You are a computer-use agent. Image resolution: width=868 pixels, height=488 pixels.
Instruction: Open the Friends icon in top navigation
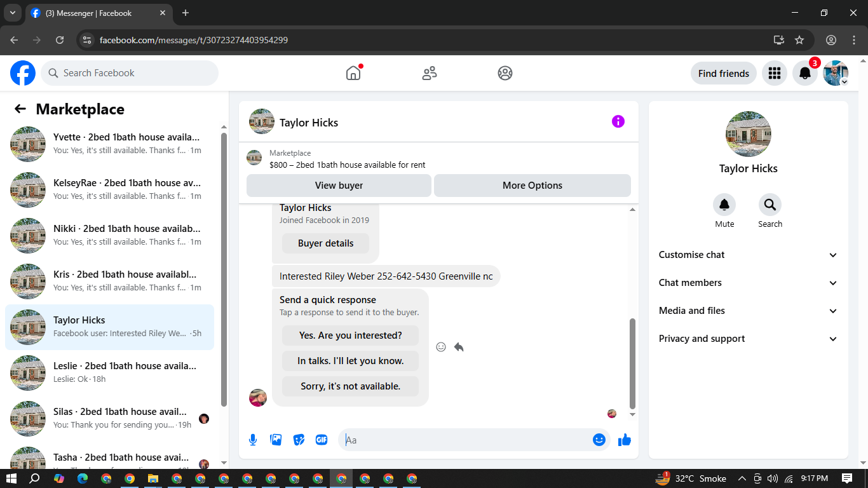tap(430, 73)
